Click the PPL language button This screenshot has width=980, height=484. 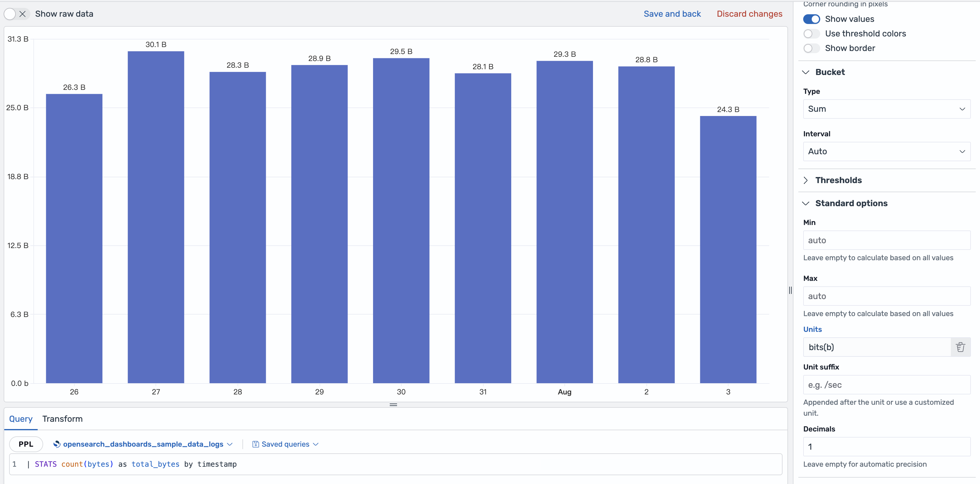pos(26,444)
